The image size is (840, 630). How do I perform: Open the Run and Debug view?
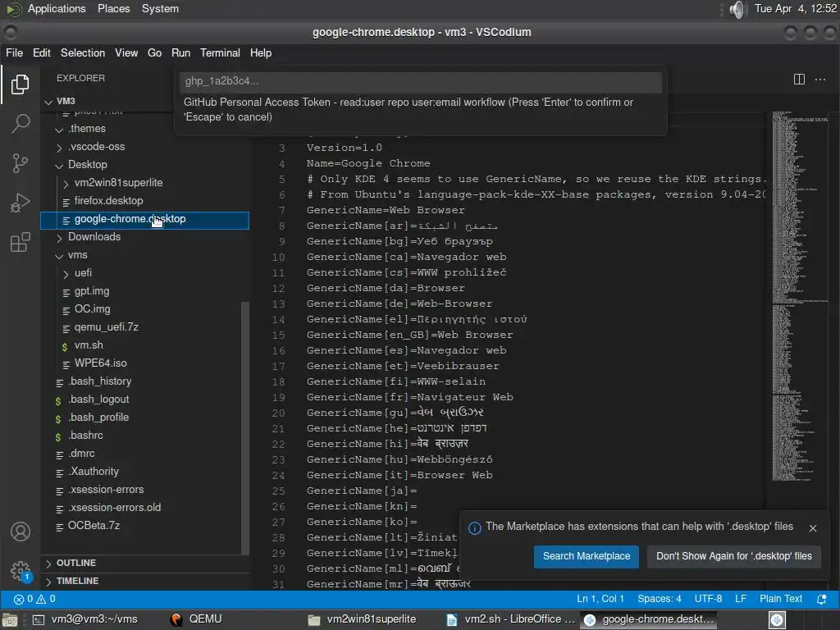pos(21,203)
